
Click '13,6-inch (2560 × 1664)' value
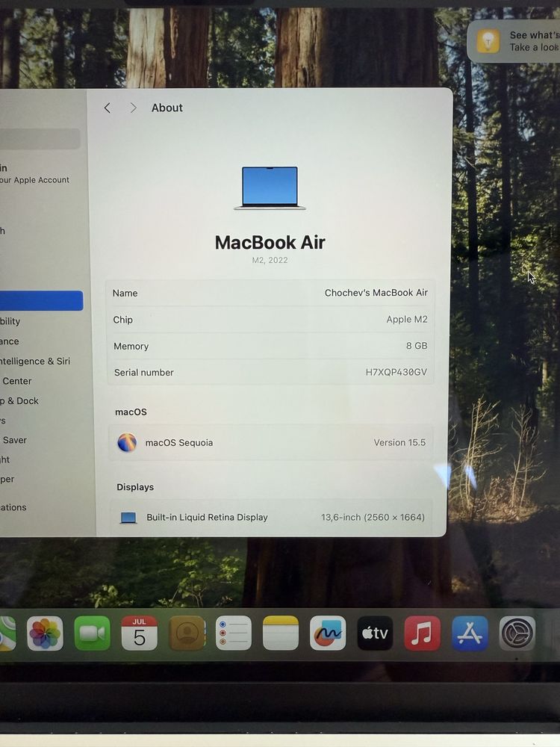point(373,518)
